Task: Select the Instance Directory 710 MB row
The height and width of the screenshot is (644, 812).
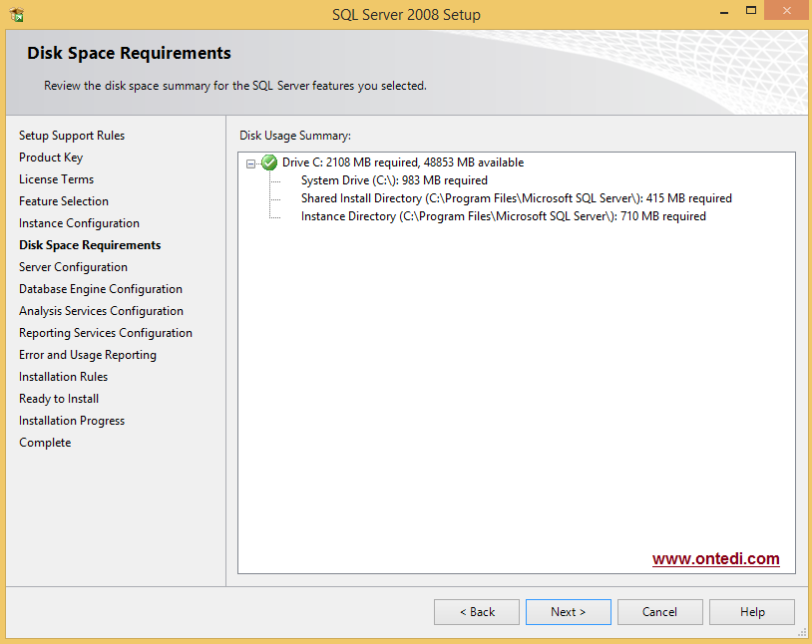Action: coord(504,216)
